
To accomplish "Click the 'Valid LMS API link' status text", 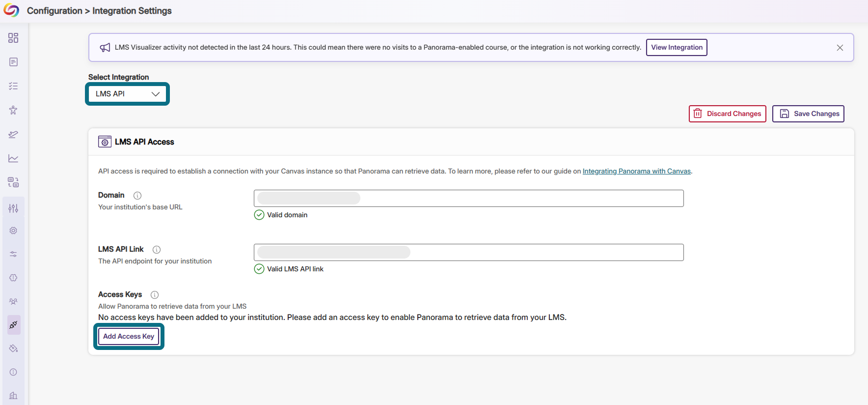I will pos(295,269).
